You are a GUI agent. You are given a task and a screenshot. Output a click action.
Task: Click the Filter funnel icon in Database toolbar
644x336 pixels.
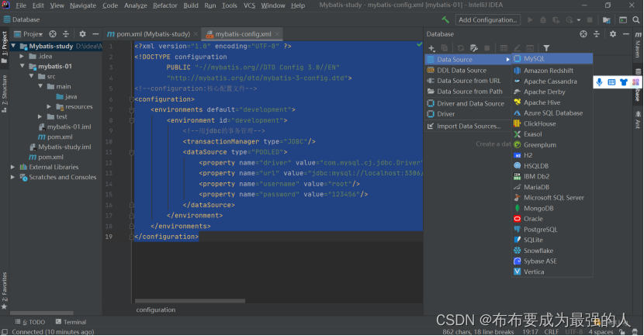[x=546, y=48]
